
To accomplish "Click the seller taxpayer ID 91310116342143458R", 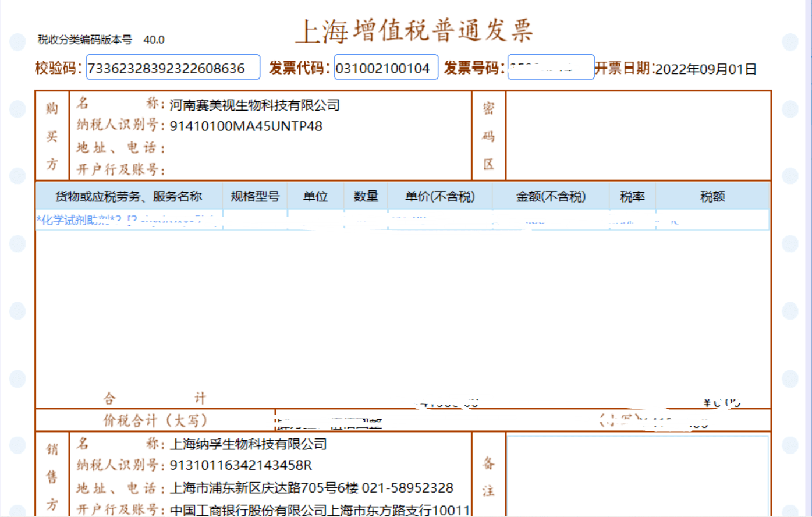I will (240, 465).
